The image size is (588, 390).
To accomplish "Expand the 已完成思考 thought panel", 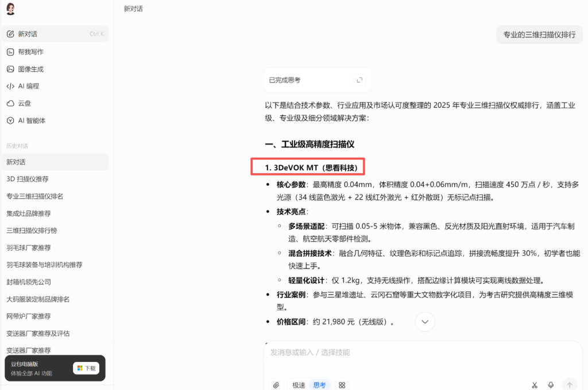I will [359, 80].
